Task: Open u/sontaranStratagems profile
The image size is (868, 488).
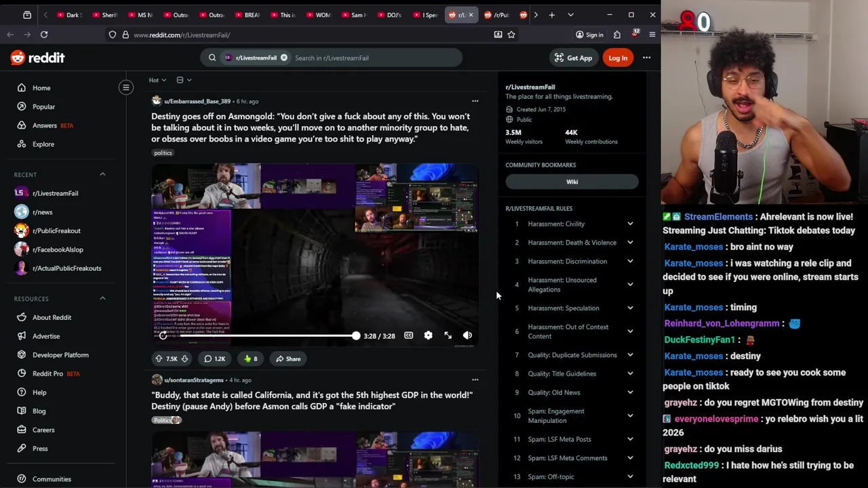Action: [x=194, y=380]
